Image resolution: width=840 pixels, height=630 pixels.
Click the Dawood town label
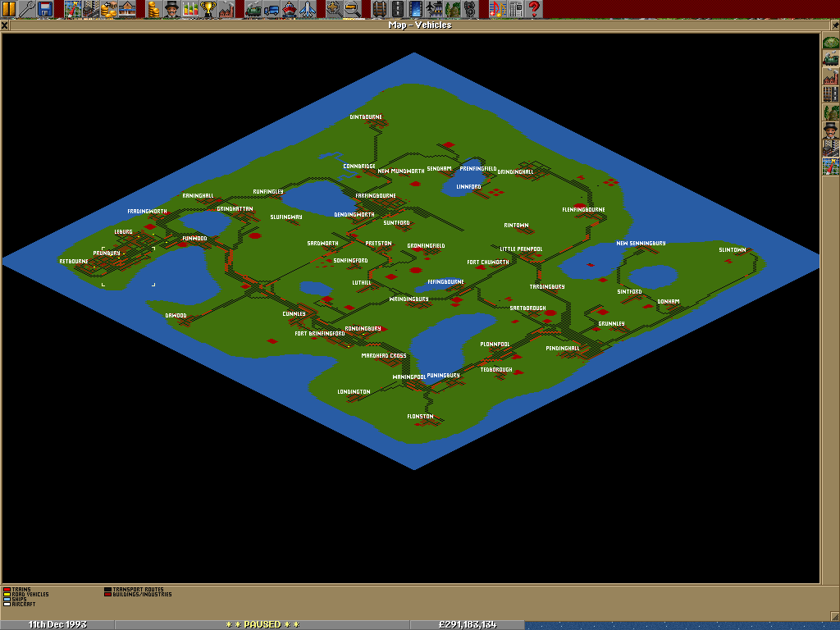click(176, 316)
